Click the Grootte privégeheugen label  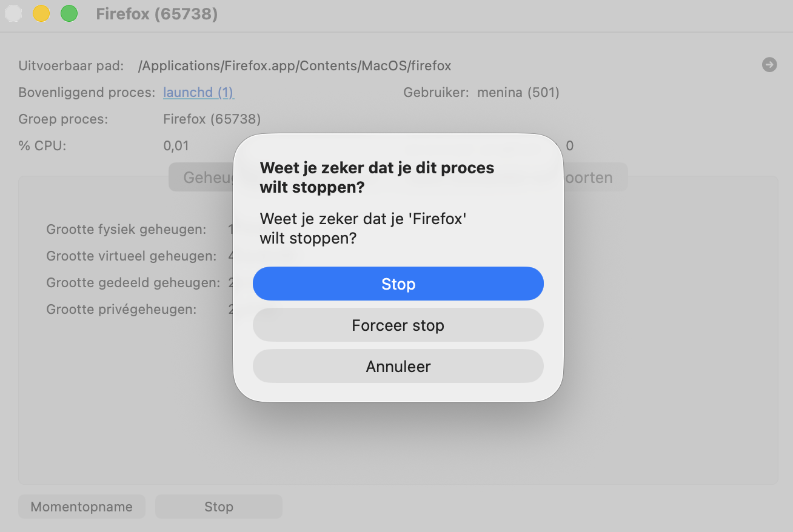click(x=121, y=310)
